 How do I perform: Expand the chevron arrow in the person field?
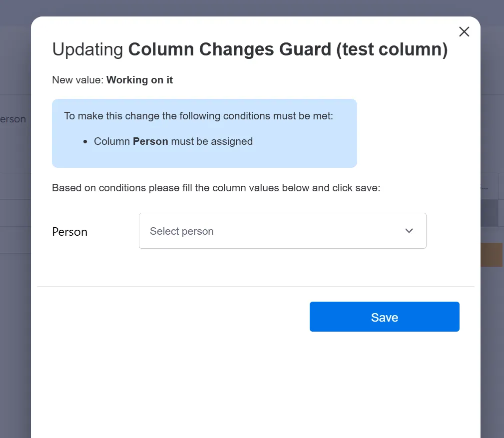pyautogui.click(x=409, y=231)
